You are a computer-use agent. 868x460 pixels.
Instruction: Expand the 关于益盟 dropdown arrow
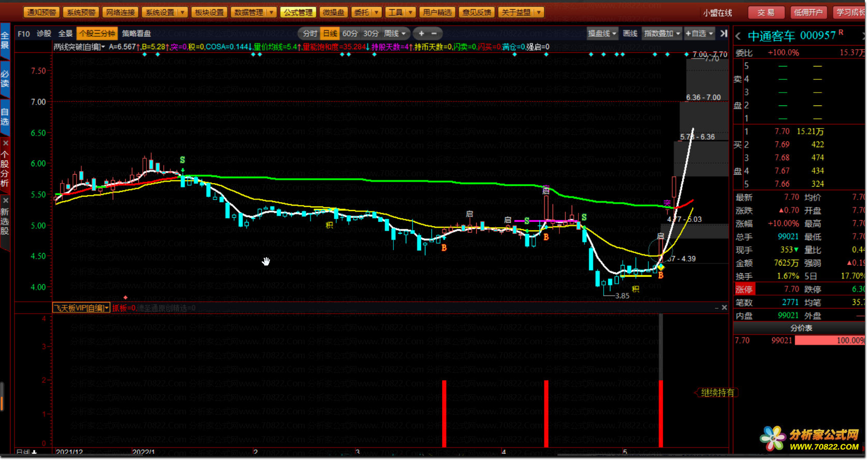tap(539, 12)
